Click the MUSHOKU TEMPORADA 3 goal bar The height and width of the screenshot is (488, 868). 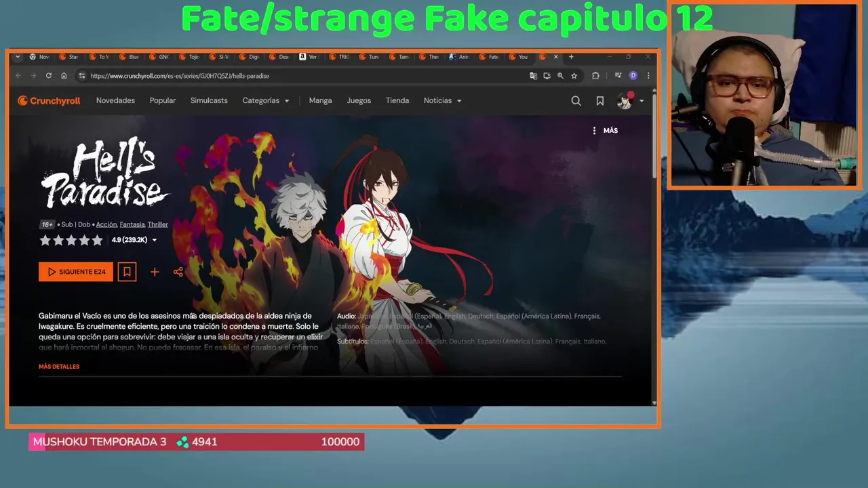[197, 442]
